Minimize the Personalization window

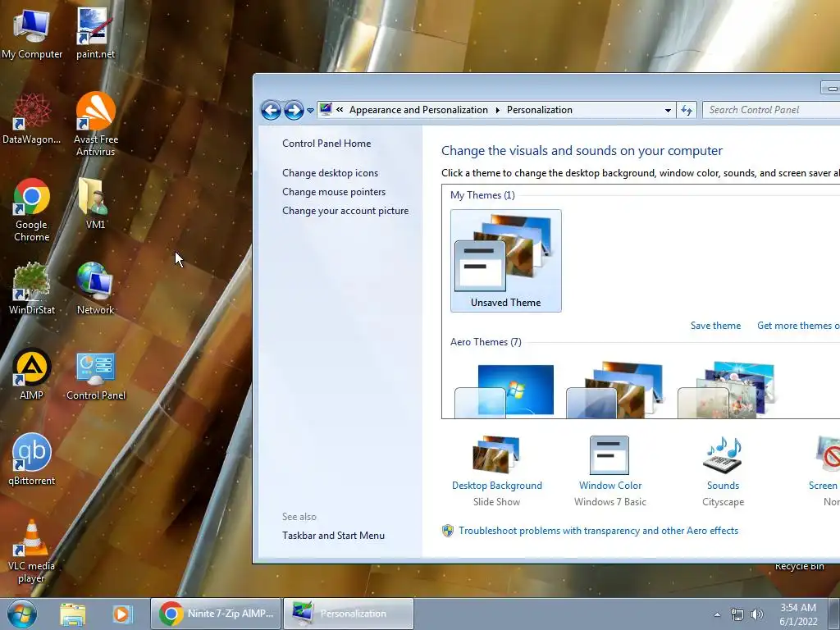click(x=832, y=88)
